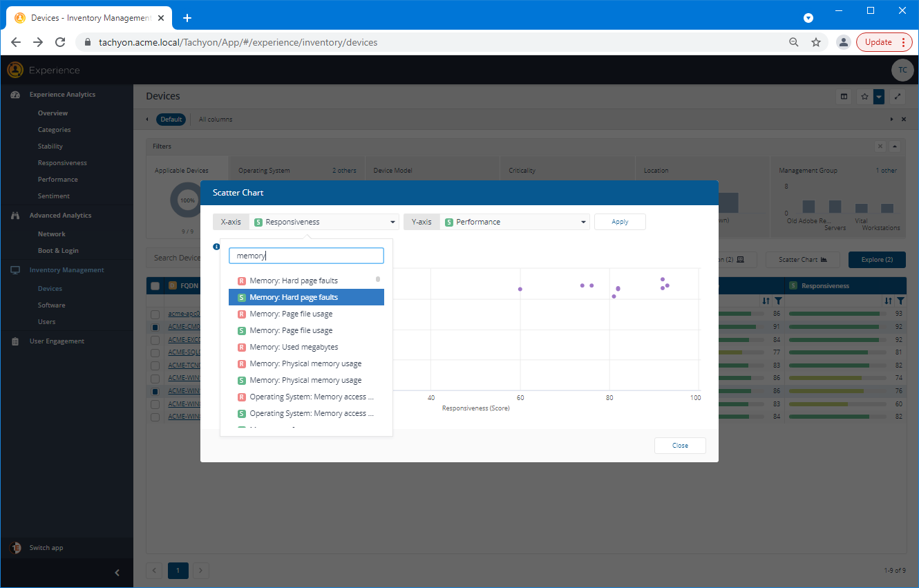
Task: Check the ACME-SQL0 row checkbox
Action: click(x=155, y=352)
